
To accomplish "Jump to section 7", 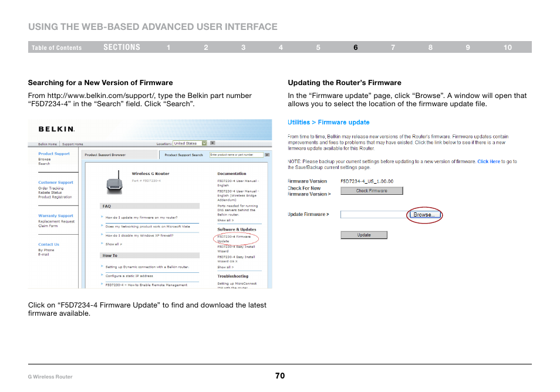I will pyautogui.click(x=393, y=48).
